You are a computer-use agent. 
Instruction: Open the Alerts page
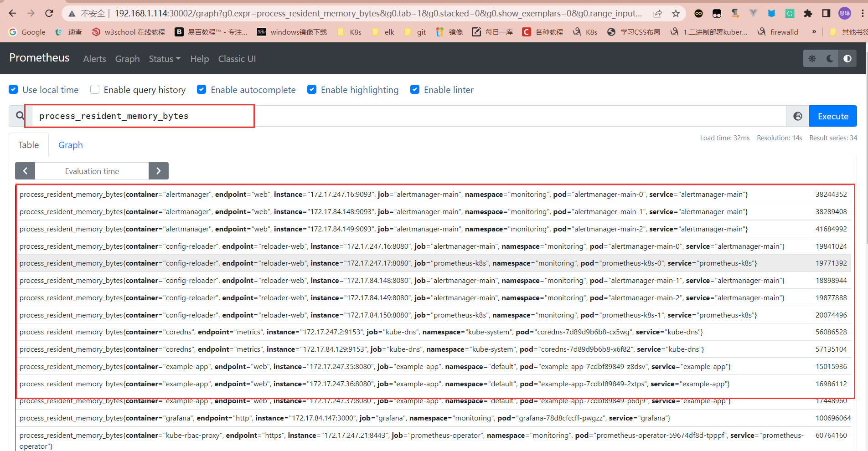[x=94, y=59]
